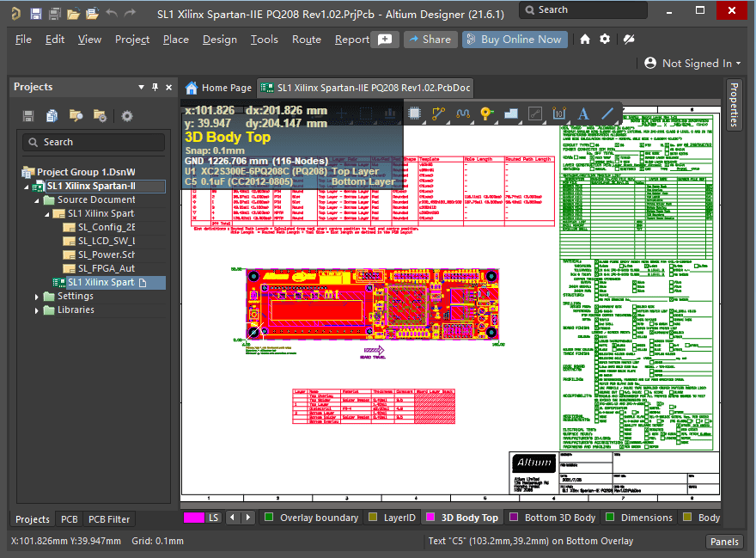Switch to the PCB panel tab

(69, 519)
